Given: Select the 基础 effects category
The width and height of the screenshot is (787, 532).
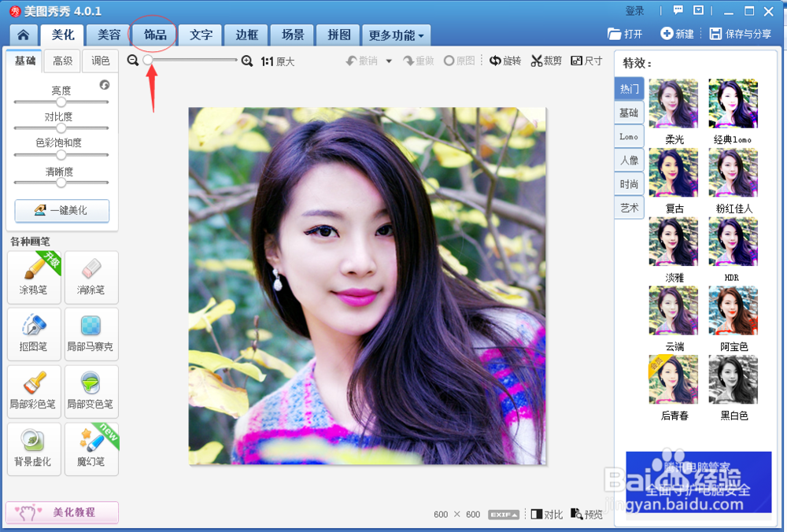Looking at the screenshot, I should click(x=629, y=113).
